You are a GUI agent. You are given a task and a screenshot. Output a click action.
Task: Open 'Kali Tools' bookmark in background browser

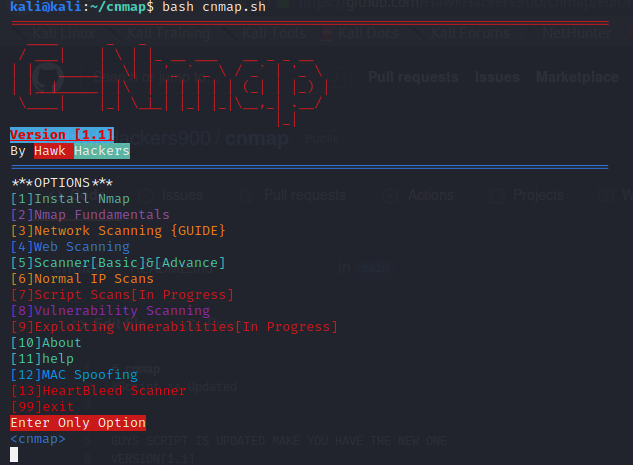pos(274,33)
